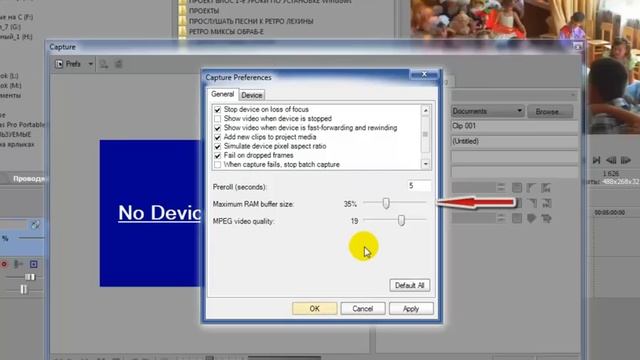Switch to the General tab
Image resolution: width=640 pixels, height=360 pixels.
pos(222,94)
